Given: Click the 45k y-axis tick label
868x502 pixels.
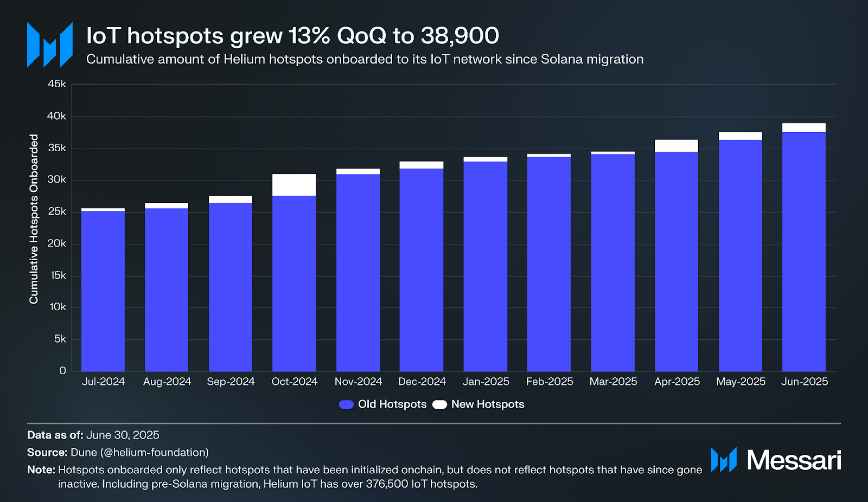Looking at the screenshot, I should [x=57, y=84].
